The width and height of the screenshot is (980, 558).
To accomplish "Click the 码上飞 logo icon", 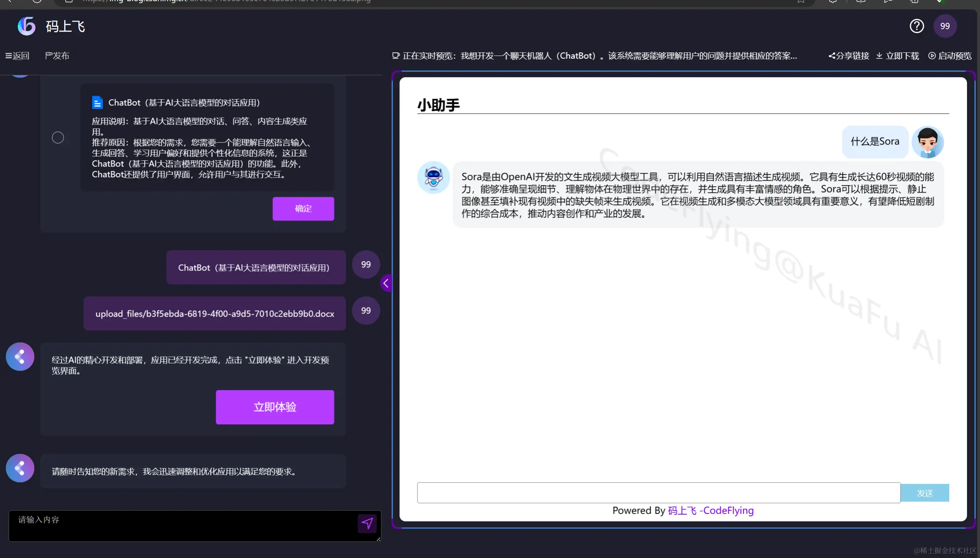I will (x=26, y=26).
